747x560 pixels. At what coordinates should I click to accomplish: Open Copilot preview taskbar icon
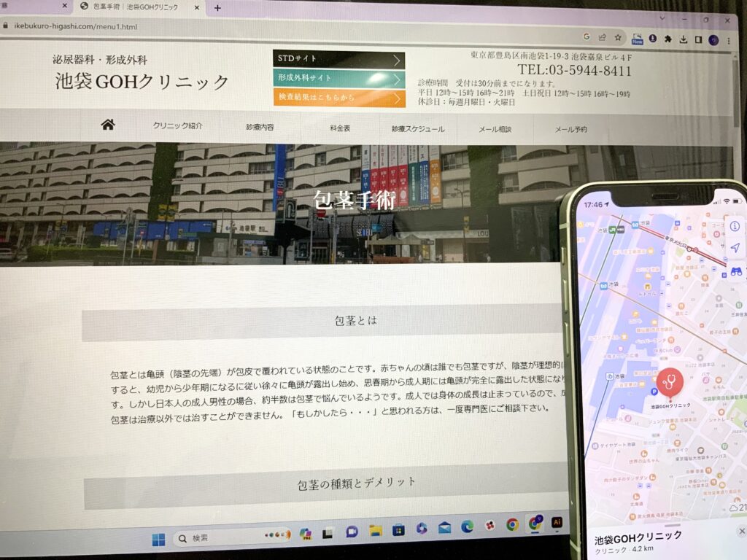[x=306, y=534]
